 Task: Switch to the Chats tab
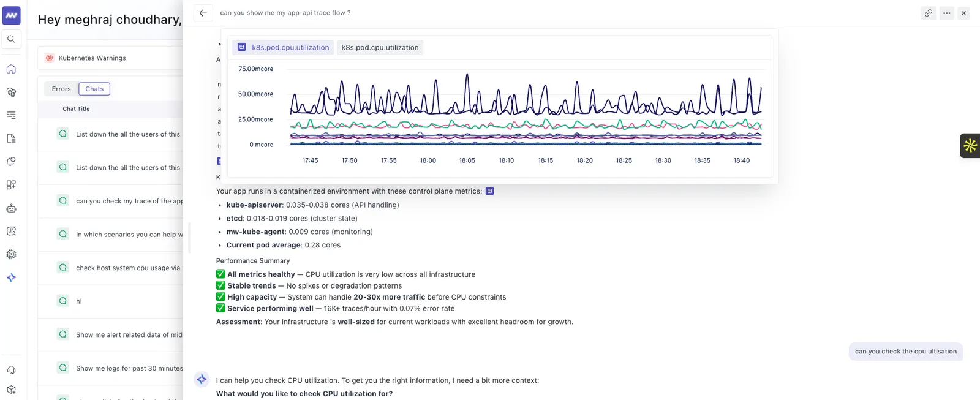pyautogui.click(x=94, y=89)
